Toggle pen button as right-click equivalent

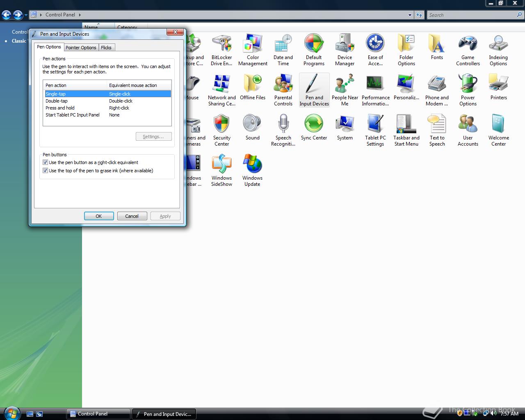[46, 162]
